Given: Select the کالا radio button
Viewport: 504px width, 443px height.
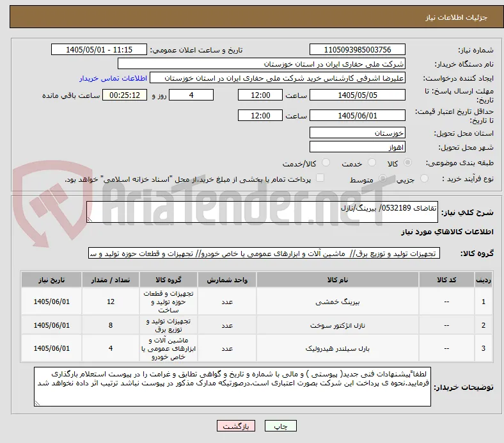Looking at the screenshot, I should pos(407,163).
